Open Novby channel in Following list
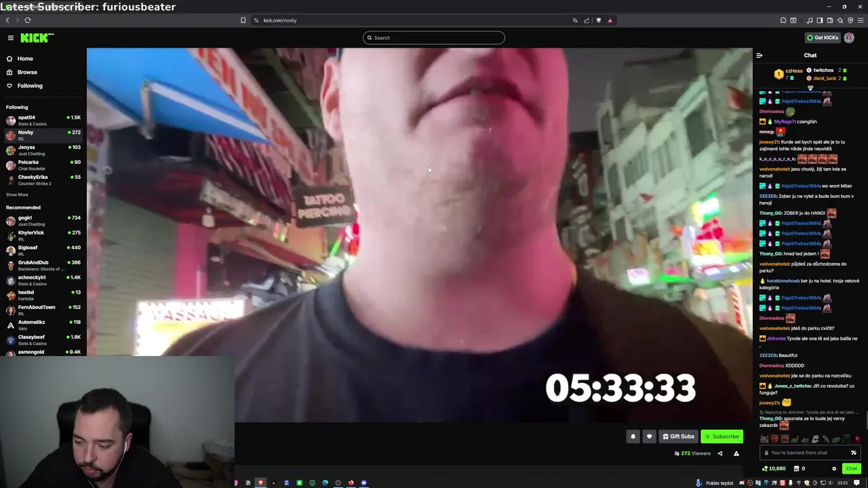This screenshot has height=488, width=868. click(x=43, y=136)
